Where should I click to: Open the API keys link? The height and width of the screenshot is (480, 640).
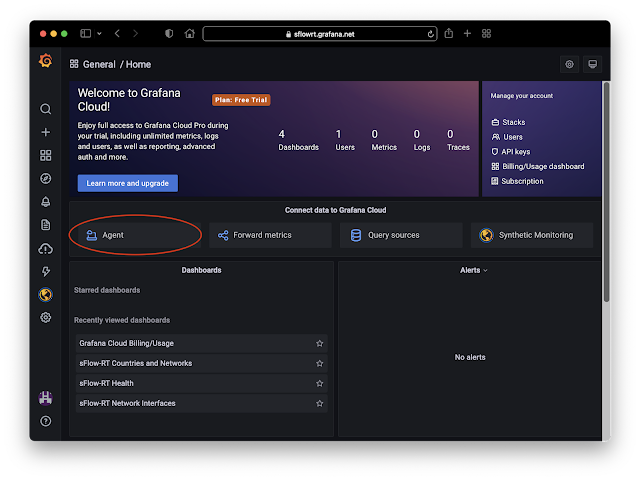click(x=511, y=152)
